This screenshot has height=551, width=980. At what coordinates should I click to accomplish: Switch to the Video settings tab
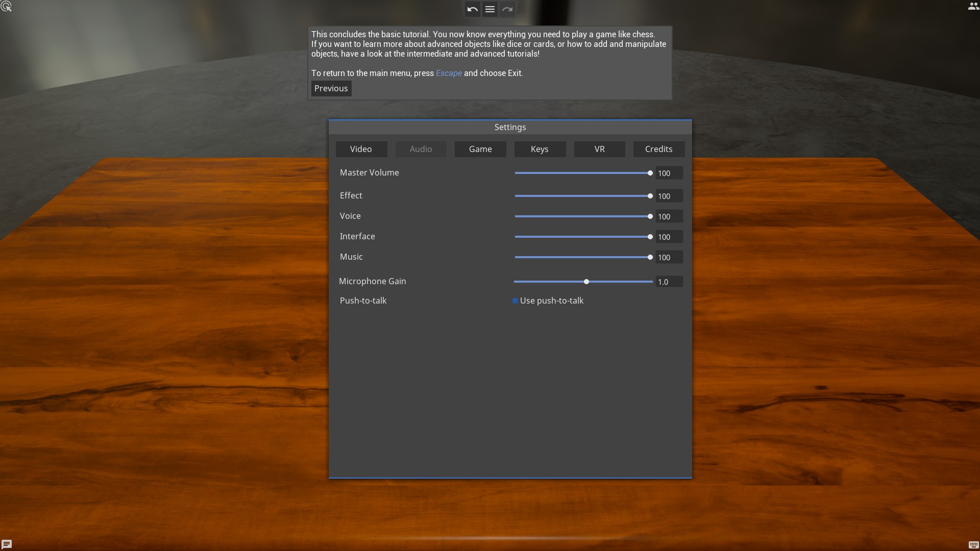[361, 149]
